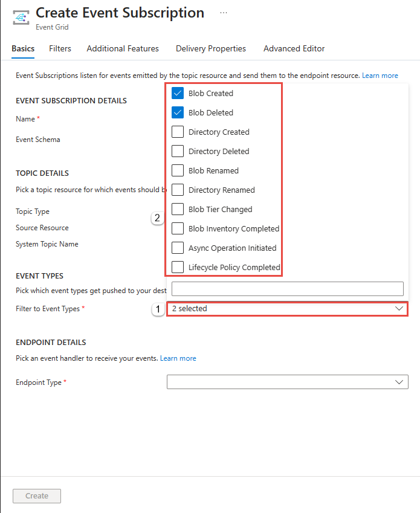
Task: Go to the Delivery Properties tab
Action: click(x=211, y=48)
